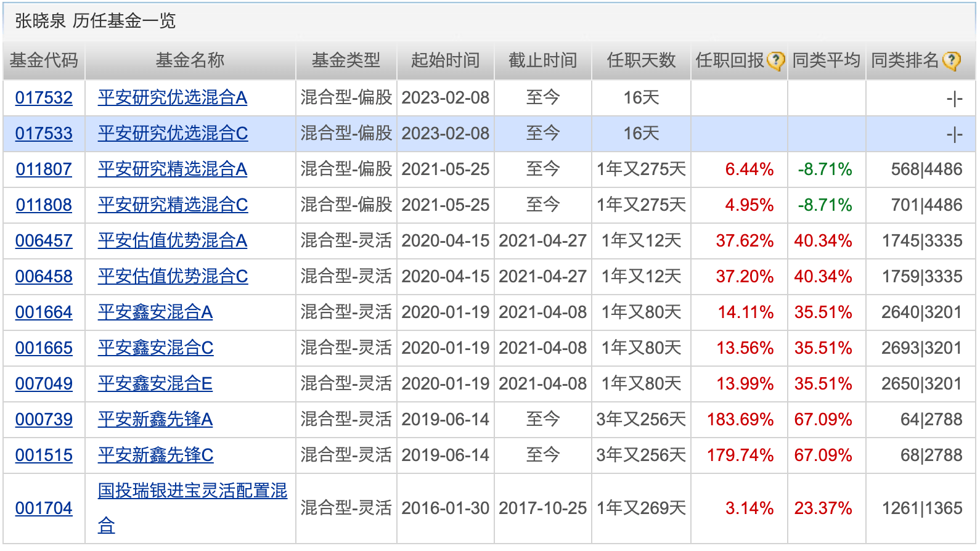Click the 截止时间 column header
The image size is (980, 551).
[x=542, y=60]
